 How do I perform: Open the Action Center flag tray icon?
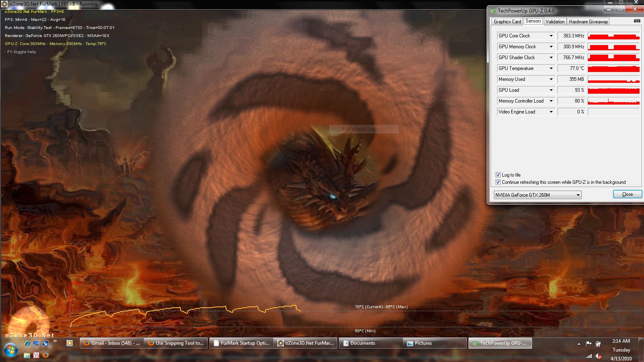pos(589,343)
